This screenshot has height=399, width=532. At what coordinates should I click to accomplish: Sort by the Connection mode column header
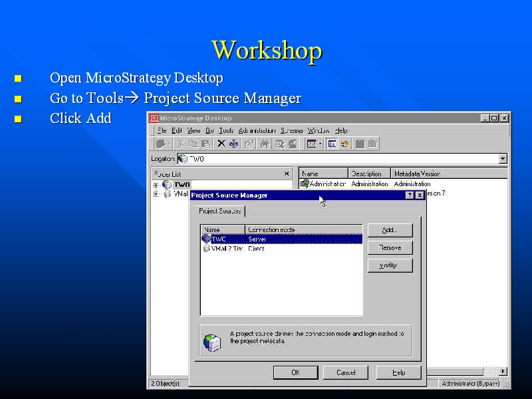(303, 229)
